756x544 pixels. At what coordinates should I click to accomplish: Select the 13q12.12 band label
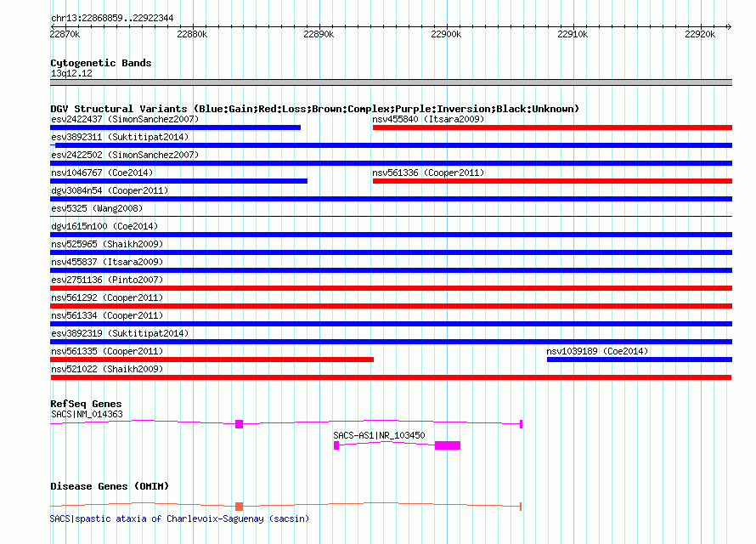[71, 73]
